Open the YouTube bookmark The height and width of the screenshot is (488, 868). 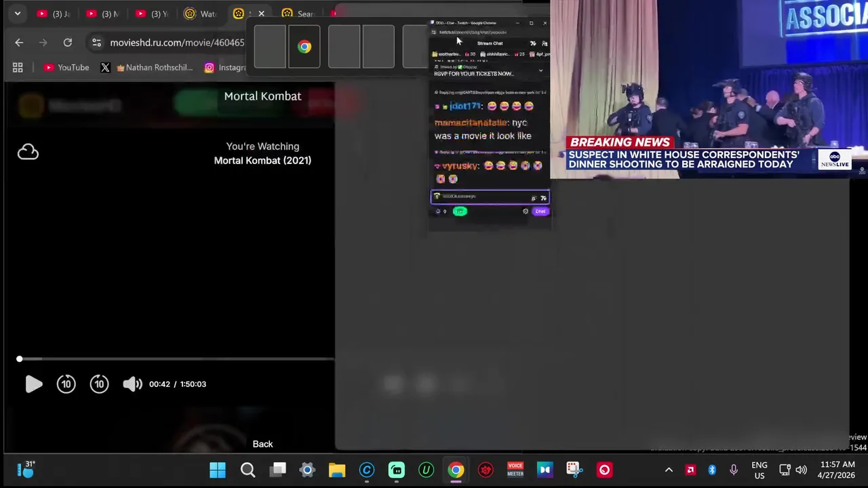coord(66,67)
